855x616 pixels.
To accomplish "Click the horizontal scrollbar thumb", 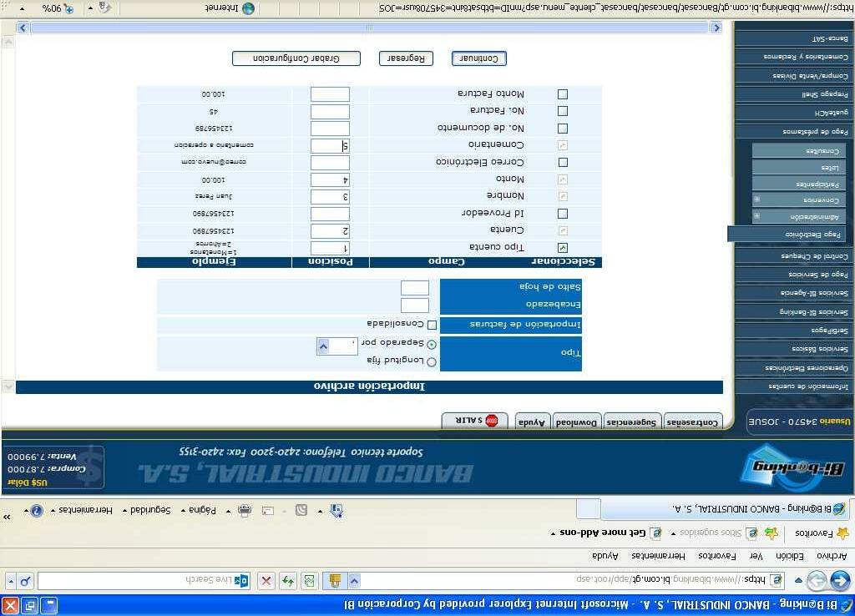I will [370, 28].
